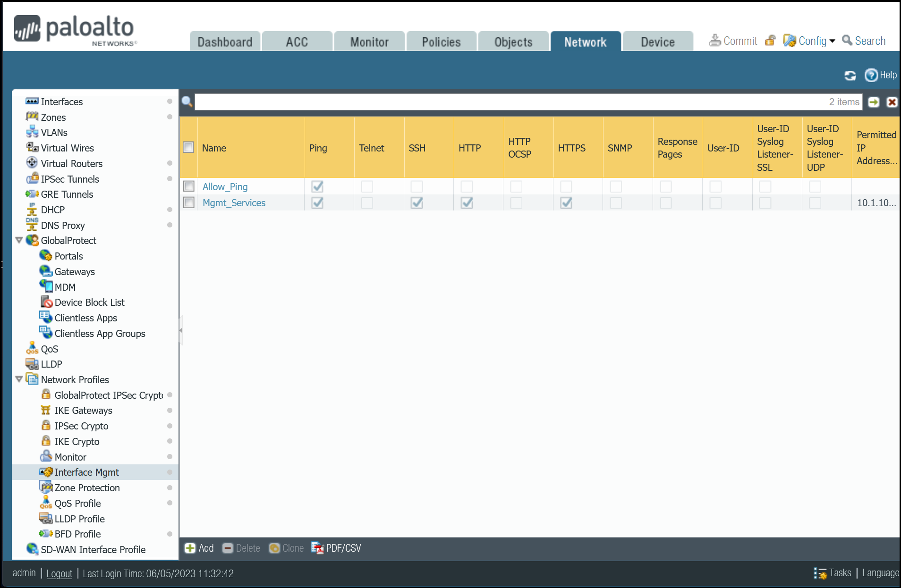901x588 pixels.
Task: Select the header checkbox to select all rows
Action: coord(188,147)
